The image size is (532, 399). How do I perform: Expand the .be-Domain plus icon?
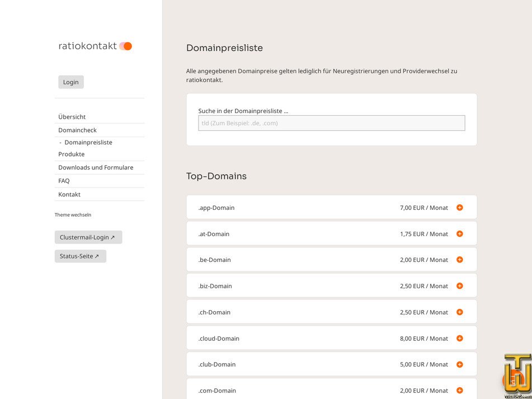[459, 260]
